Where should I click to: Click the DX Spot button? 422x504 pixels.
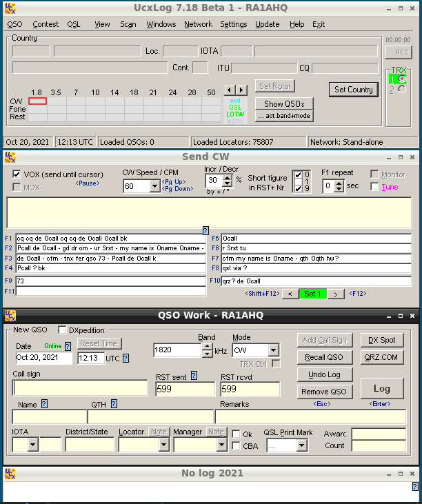click(x=382, y=340)
